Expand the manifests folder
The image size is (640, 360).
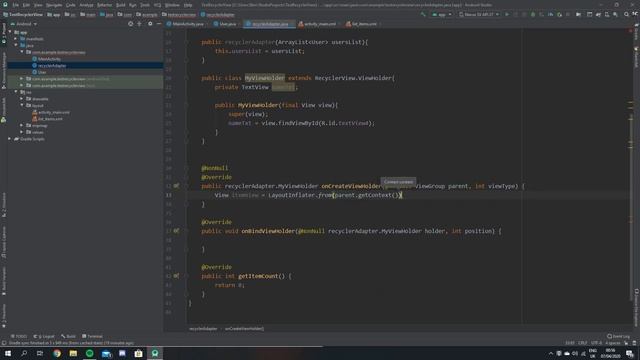(16, 39)
